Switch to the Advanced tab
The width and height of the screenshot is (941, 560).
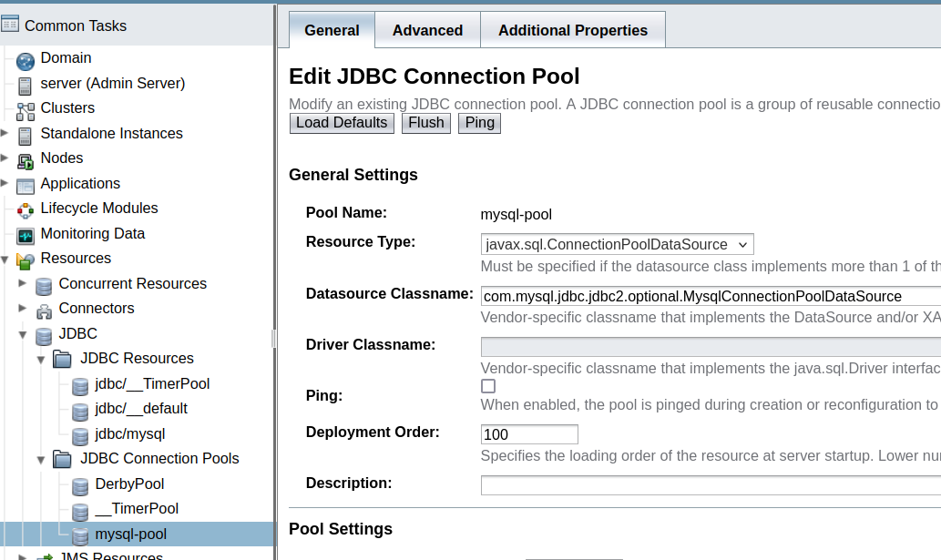427,30
